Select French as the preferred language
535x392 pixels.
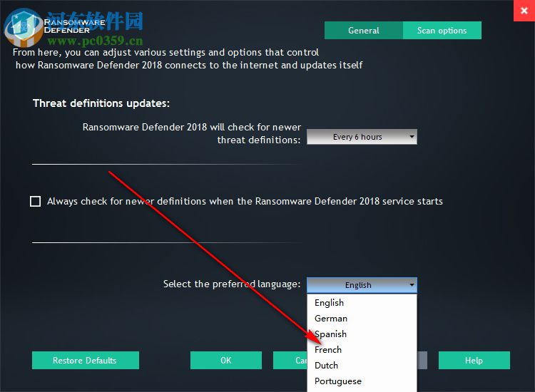tap(362, 350)
